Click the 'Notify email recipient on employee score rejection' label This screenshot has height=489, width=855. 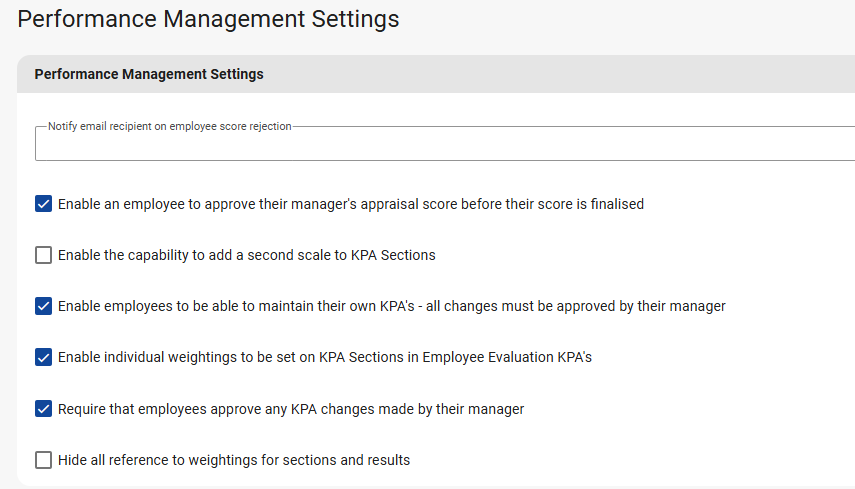170,127
